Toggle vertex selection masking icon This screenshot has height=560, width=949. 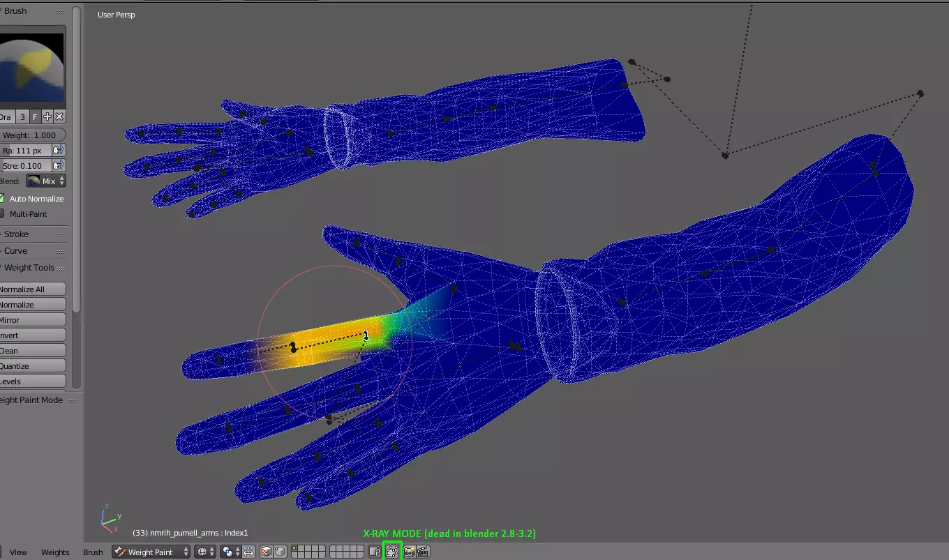[280, 552]
